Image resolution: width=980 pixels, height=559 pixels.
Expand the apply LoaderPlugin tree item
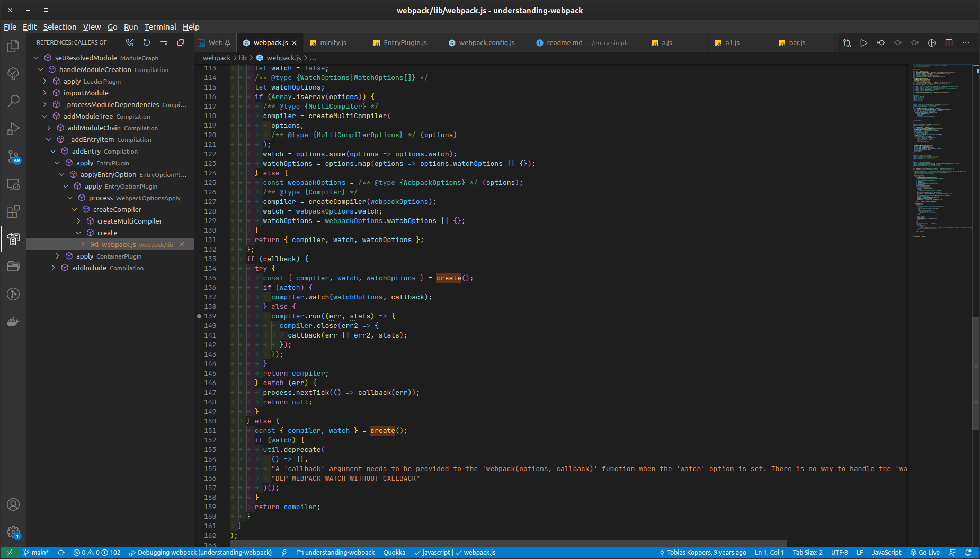(44, 81)
